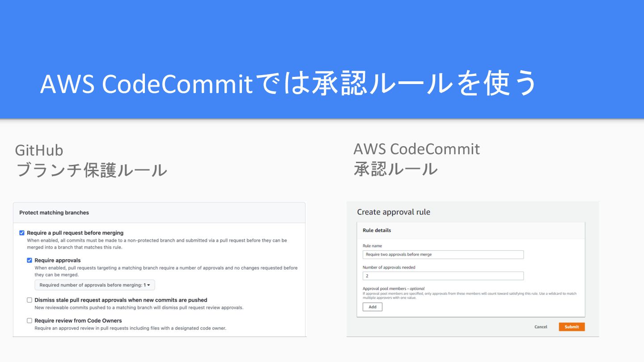Enable 'Dismiss stale pull request approvals' checkbox

click(30, 300)
